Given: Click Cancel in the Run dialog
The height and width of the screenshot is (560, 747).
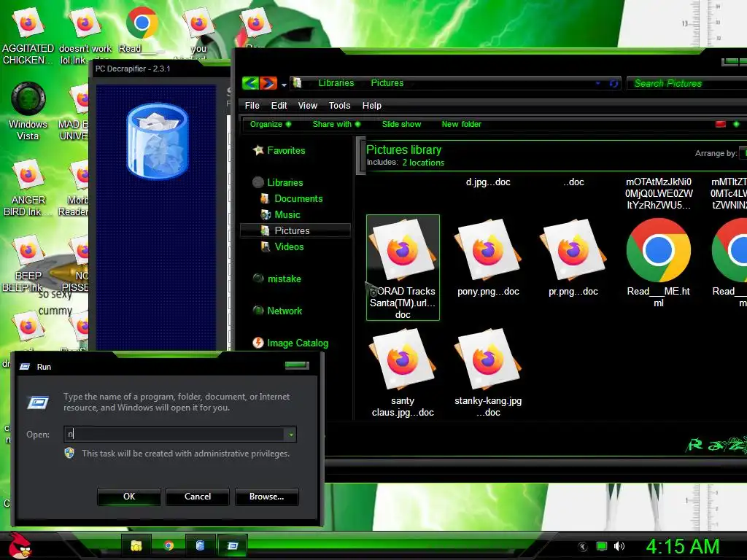Looking at the screenshot, I should 198,497.
